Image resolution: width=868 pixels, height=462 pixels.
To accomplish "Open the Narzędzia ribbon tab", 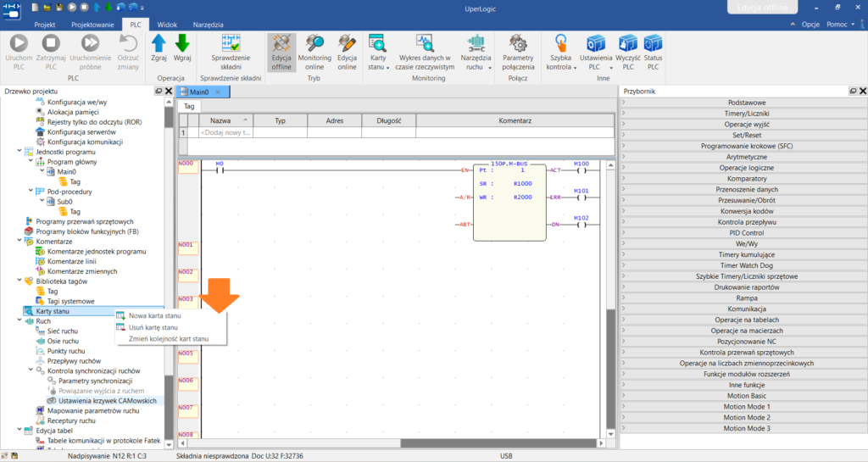I will (209, 25).
